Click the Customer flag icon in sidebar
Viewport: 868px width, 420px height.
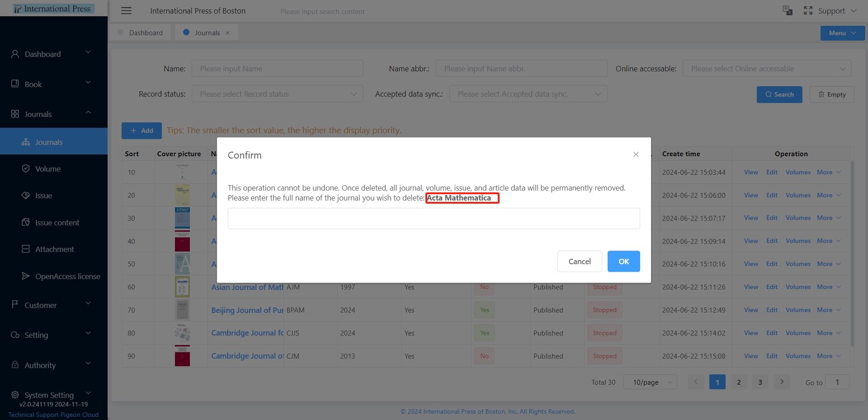coord(15,304)
